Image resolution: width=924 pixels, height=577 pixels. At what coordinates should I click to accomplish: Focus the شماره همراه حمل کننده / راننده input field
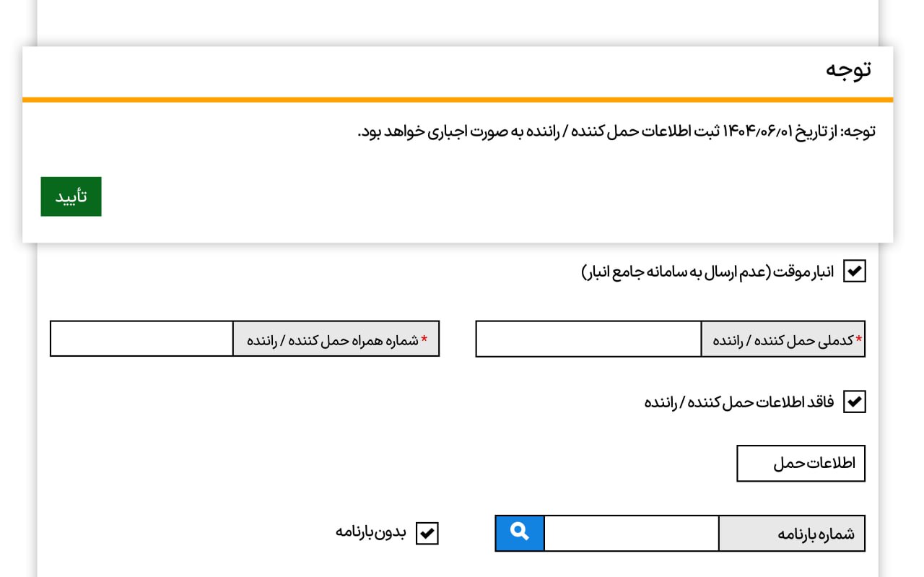pyautogui.click(x=141, y=339)
